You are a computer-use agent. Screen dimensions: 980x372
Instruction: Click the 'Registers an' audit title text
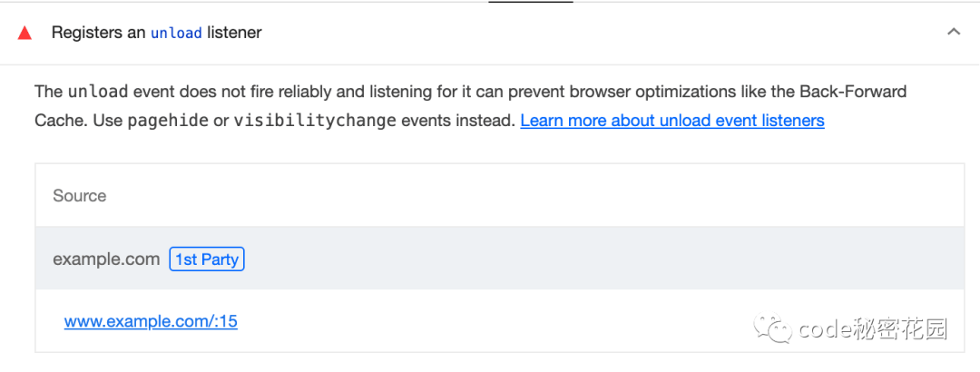pos(98,34)
